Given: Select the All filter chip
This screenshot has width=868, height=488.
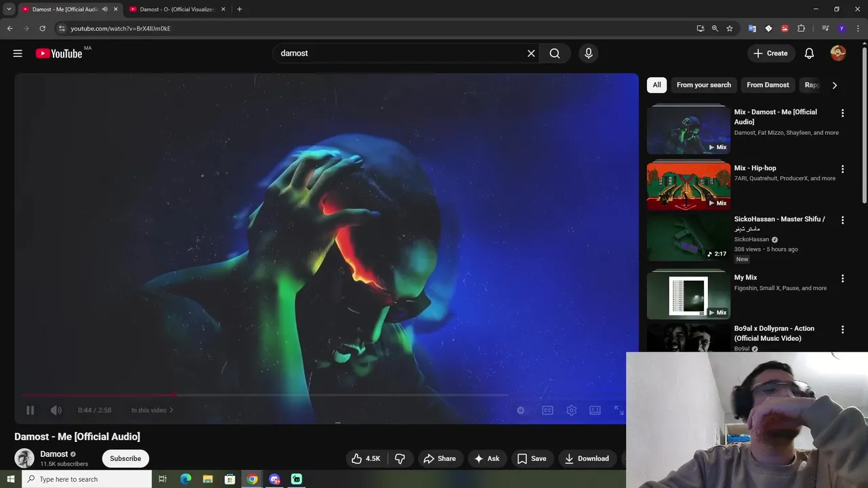Looking at the screenshot, I should pos(656,85).
